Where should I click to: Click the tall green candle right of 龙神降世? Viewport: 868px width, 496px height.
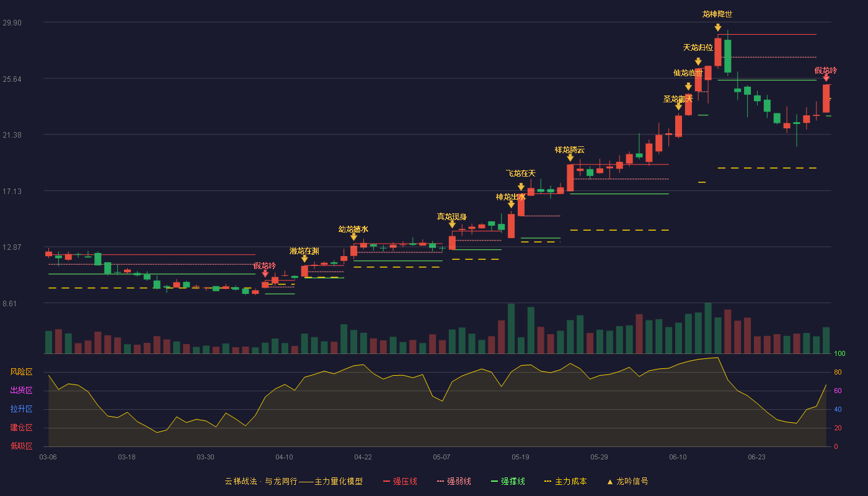tap(727, 56)
